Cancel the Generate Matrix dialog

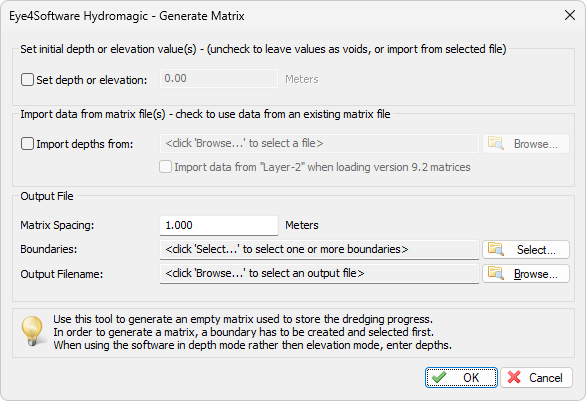coord(536,377)
